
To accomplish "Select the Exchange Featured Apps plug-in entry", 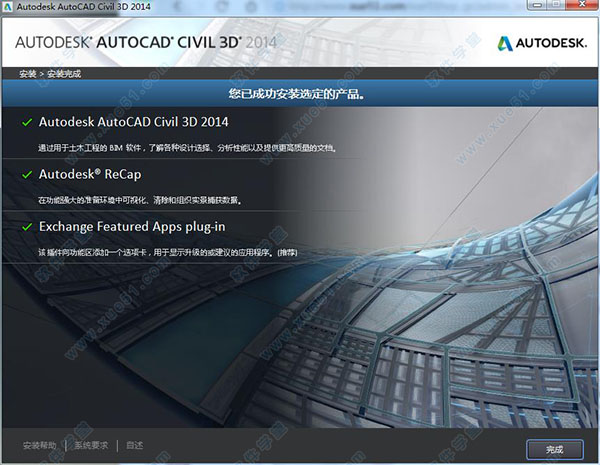I will (x=131, y=227).
